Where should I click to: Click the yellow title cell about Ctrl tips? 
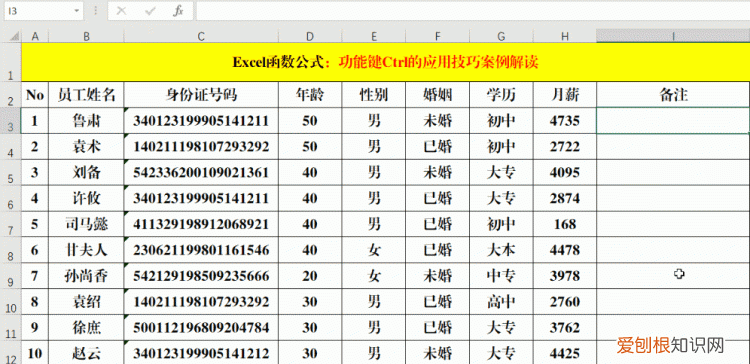point(385,62)
